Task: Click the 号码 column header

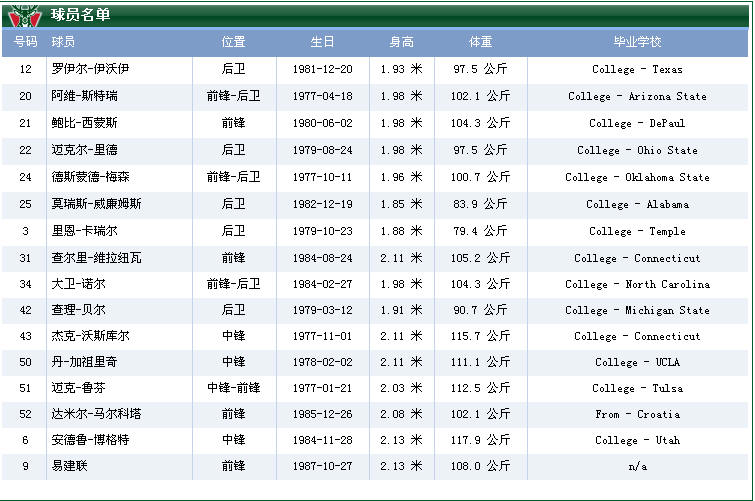Action: (x=26, y=42)
